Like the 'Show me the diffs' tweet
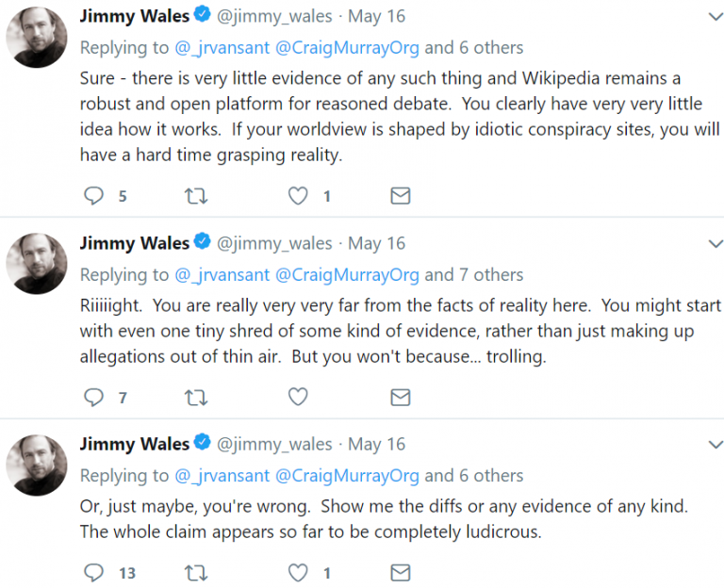 [x=298, y=572]
